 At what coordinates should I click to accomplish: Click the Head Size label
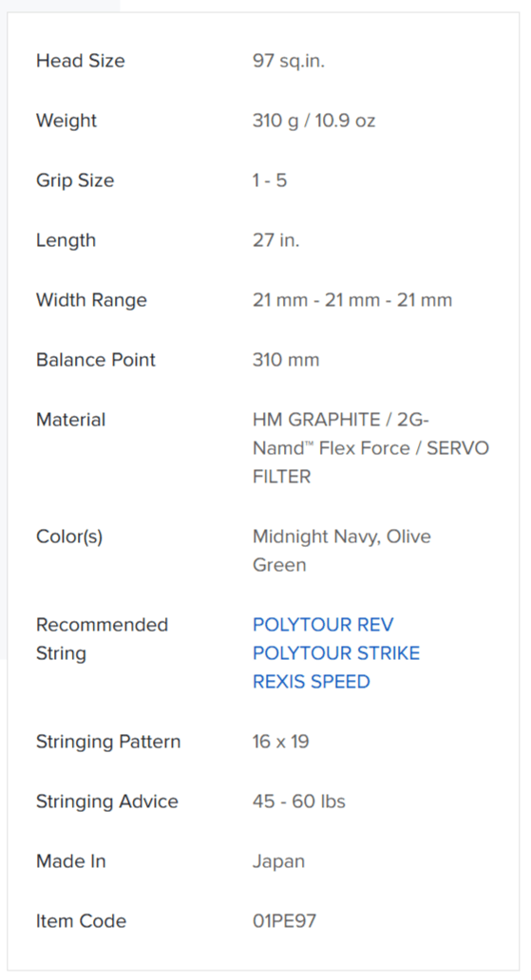pyautogui.click(x=80, y=61)
